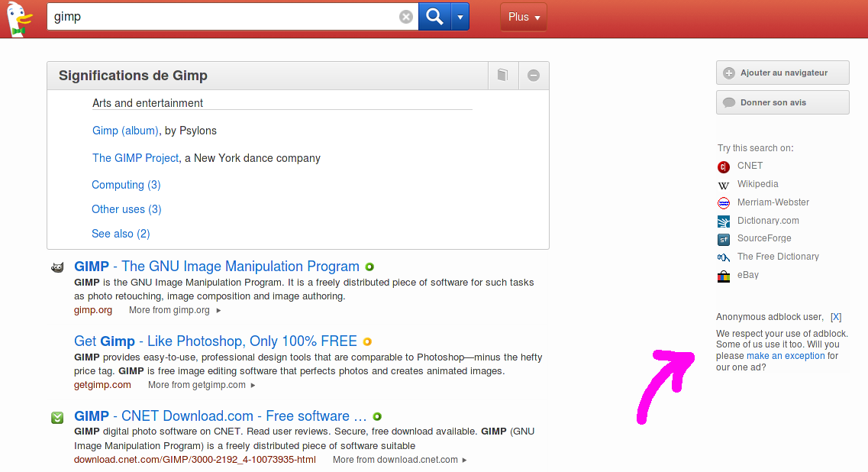The image size is (868, 472).
Task: Click the plus icon in Ajouter au navigateur
Action: tap(729, 73)
